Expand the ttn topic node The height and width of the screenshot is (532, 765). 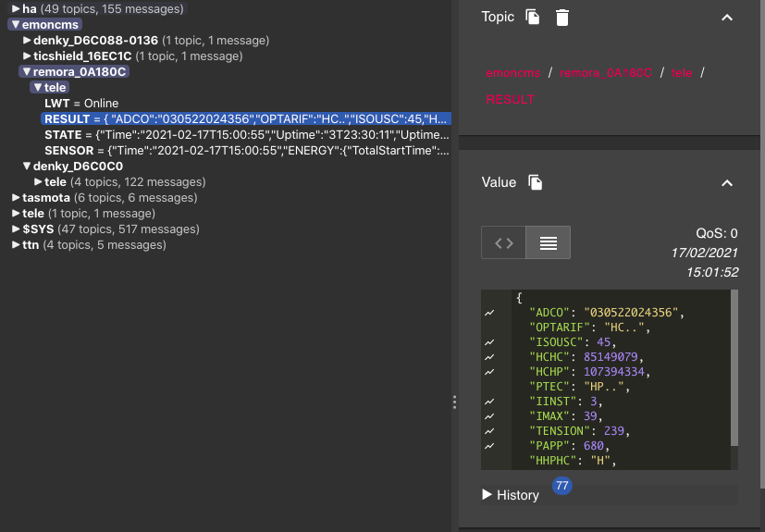[x=16, y=245]
